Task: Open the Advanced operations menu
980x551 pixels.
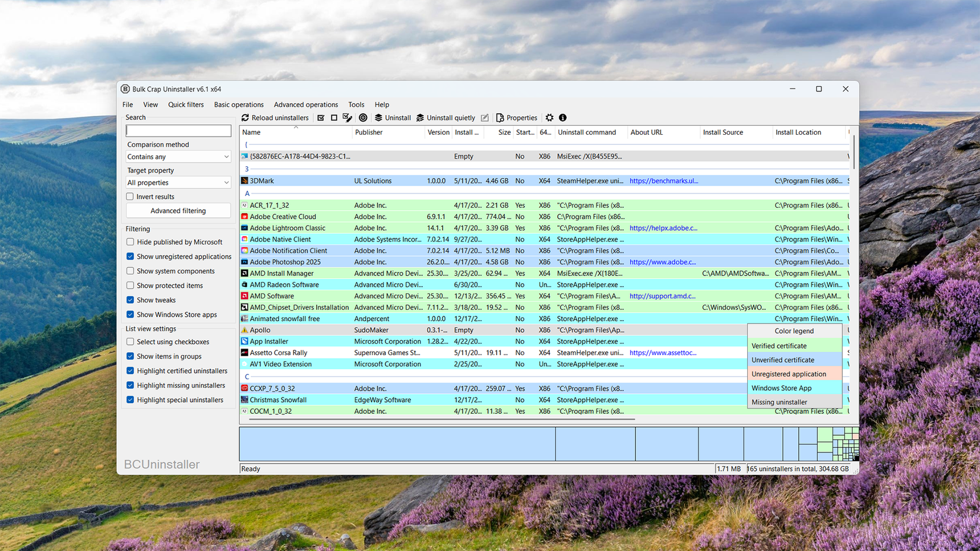Action: click(306, 104)
